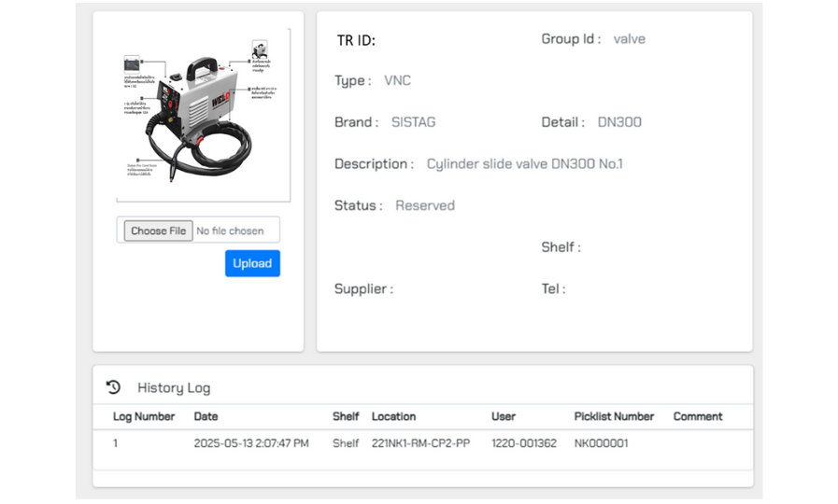The width and height of the screenshot is (838, 504).
Task: Click the Location column header
Action: click(393, 416)
